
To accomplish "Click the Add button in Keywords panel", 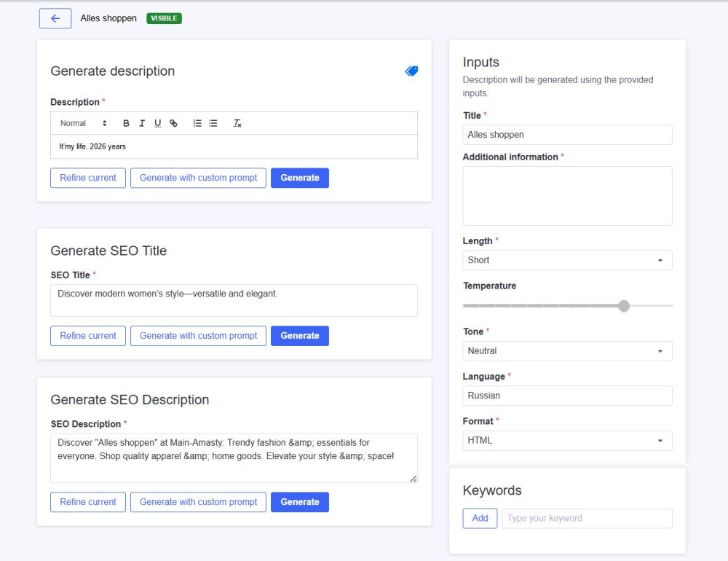I will tap(480, 518).
